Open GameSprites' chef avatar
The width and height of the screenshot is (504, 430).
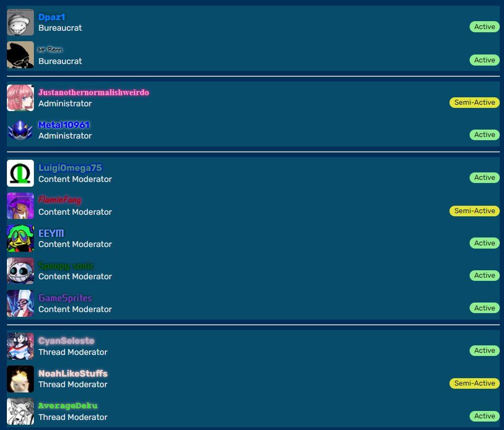point(20,304)
